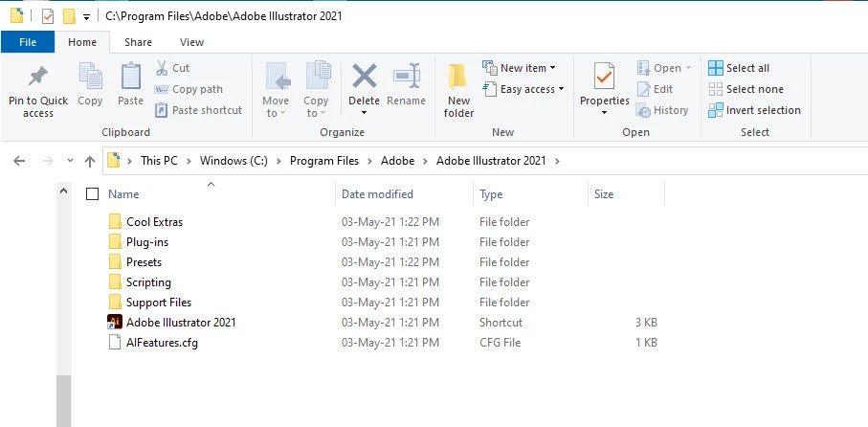The height and width of the screenshot is (427, 868).
Task: Click the Rename icon
Action: [x=407, y=76]
